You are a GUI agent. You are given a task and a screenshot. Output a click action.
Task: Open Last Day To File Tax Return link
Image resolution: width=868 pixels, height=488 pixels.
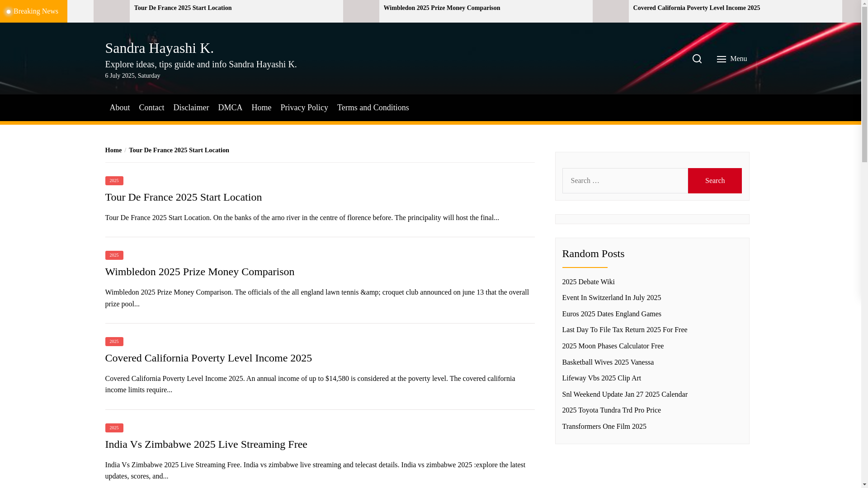pyautogui.click(x=624, y=330)
